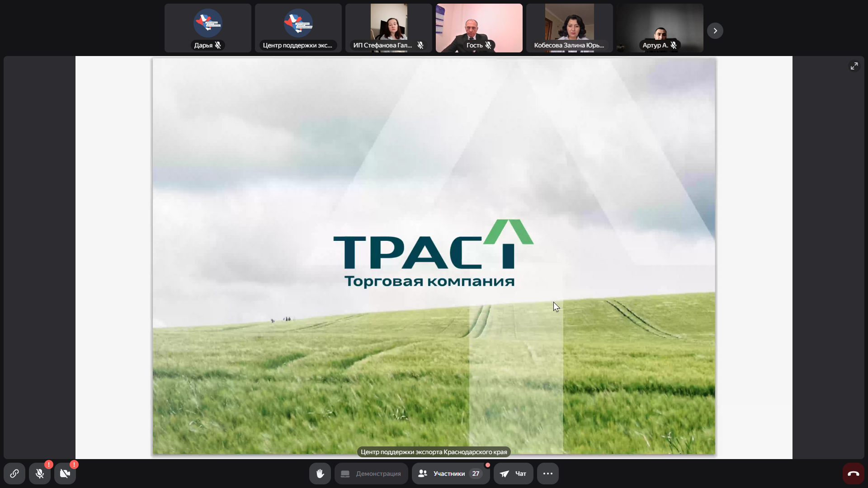Open the three-dots more options menu
This screenshot has width=868, height=488.
[x=547, y=474]
